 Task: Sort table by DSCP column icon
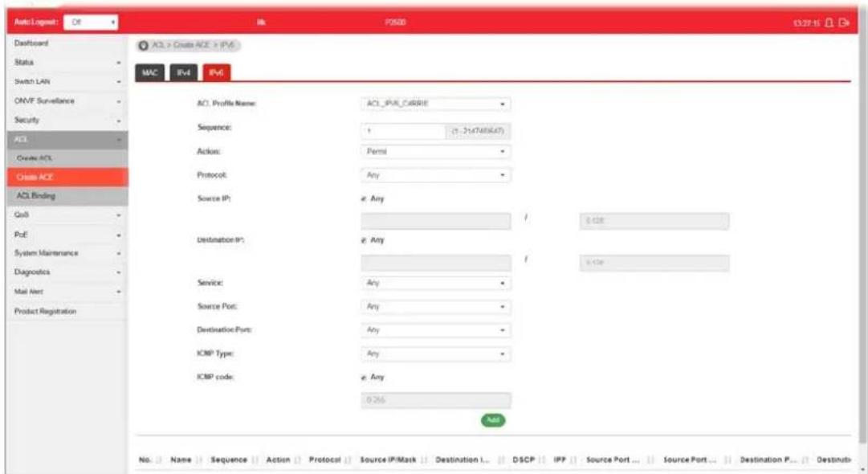click(x=543, y=460)
